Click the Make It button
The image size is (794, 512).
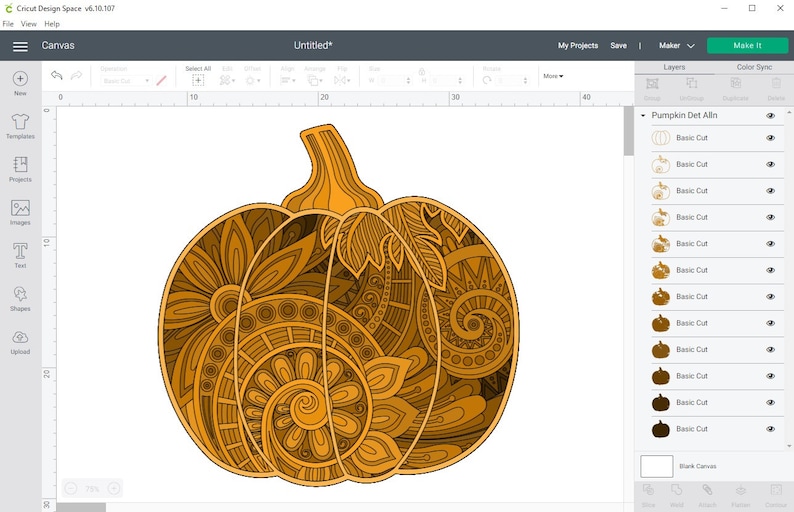(x=747, y=46)
